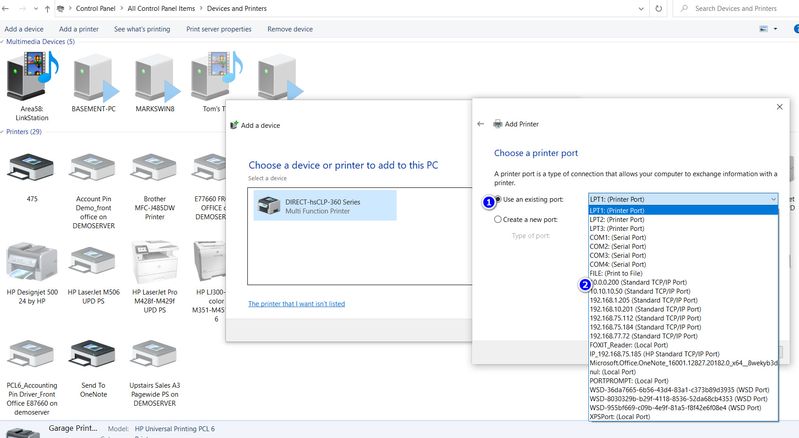Click the back arrow in Add Printer
The height and width of the screenshot is (438, 799).
[x=481, y=124]
